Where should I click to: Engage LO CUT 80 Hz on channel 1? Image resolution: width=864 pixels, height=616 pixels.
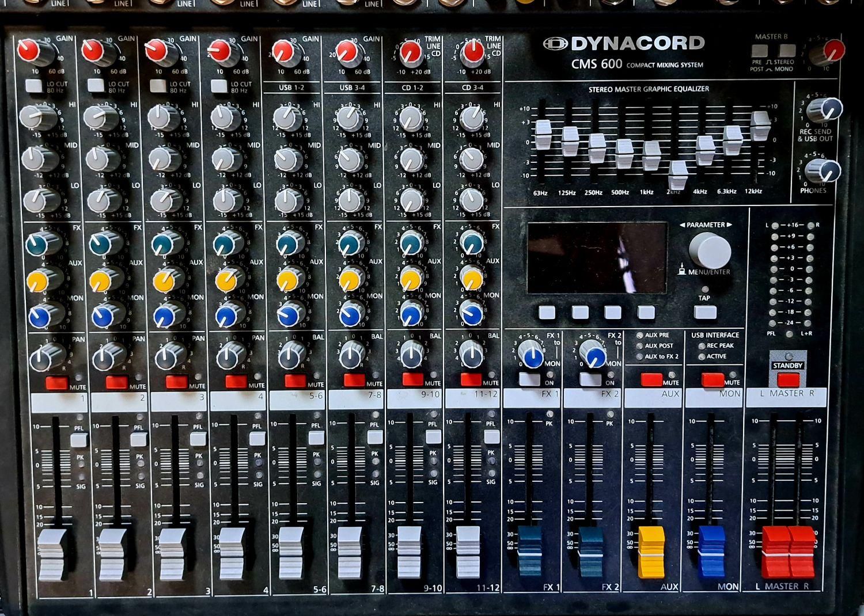tap(34, 86)
